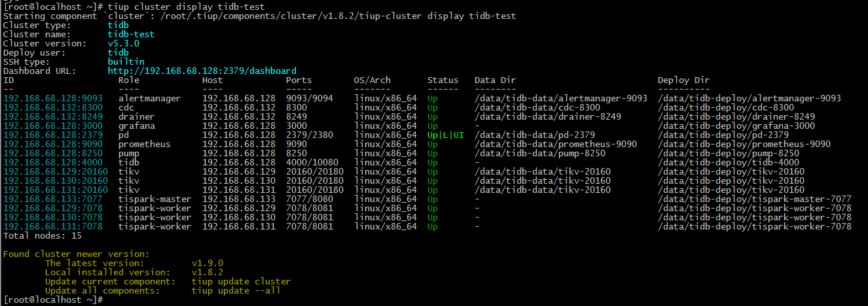Select ID 192.168.68.130:20160
This screenshot has height=306, width=868.
coord(56,180)
